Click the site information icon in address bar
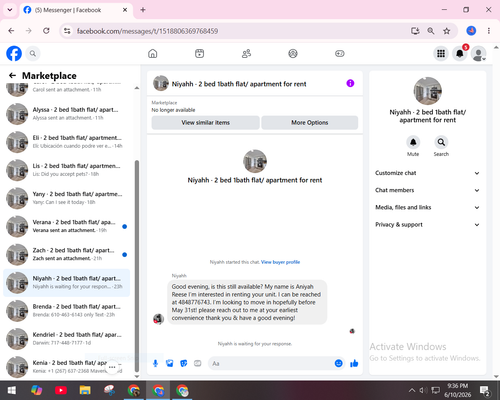 [x=67, y=31]
